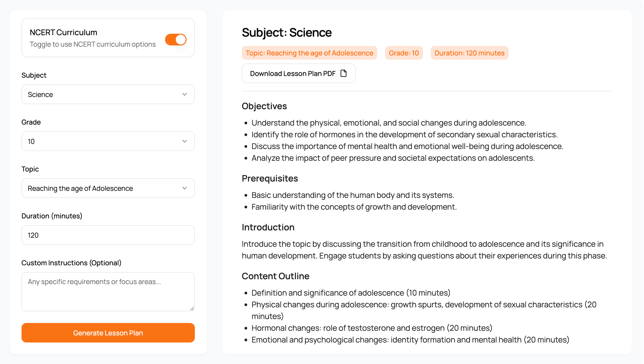
Task: Toggle the NCERT Curriculum switch
Action: [x=176, y=40]
